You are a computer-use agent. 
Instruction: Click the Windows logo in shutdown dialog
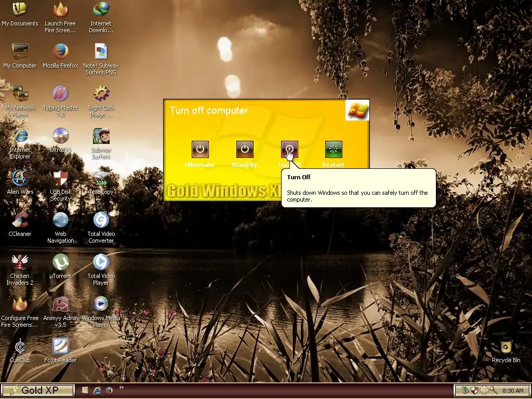tap(357, 110)
